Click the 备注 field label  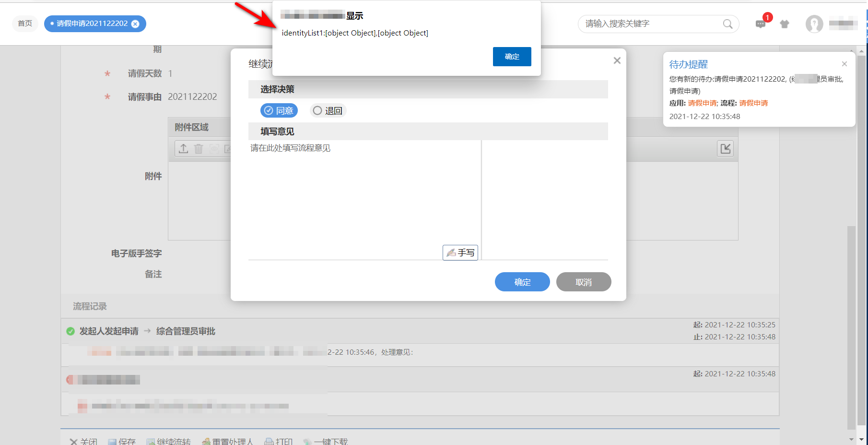coord(153,274)
